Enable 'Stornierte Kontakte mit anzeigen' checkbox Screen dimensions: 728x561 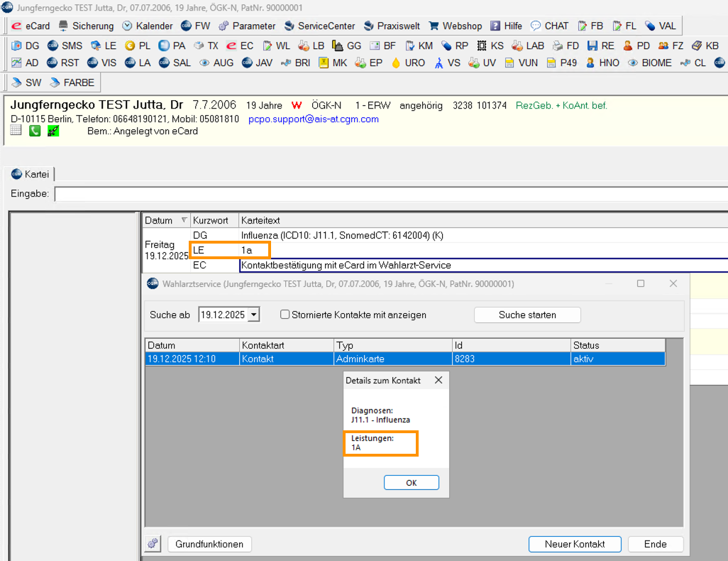(x=285, y=315)
